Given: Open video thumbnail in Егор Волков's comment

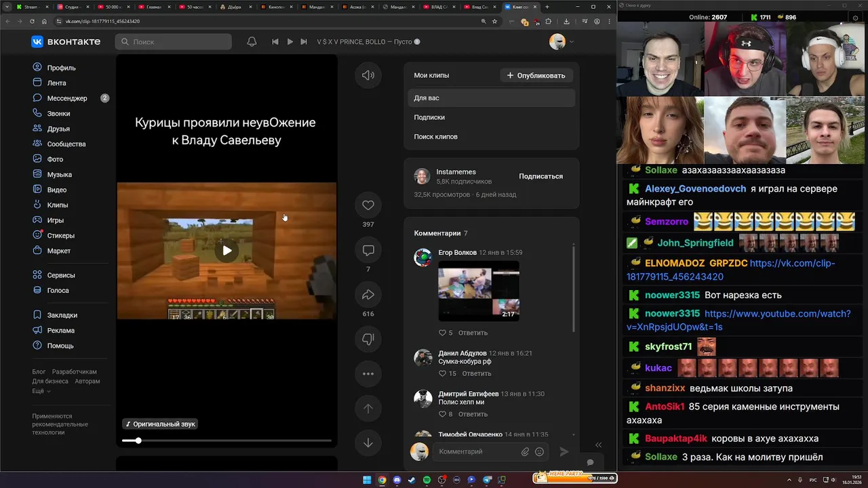Looking at the screenshot, I should (x=479, y=291).
